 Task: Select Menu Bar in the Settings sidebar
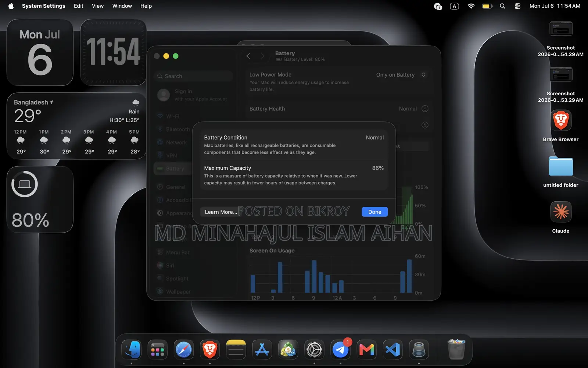point(173,252)
